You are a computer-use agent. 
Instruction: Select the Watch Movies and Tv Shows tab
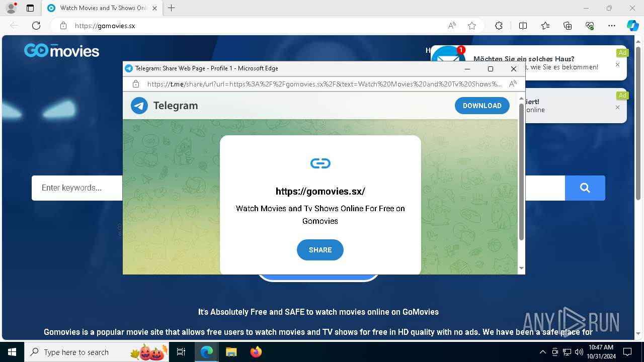click(x=102, y=8)
